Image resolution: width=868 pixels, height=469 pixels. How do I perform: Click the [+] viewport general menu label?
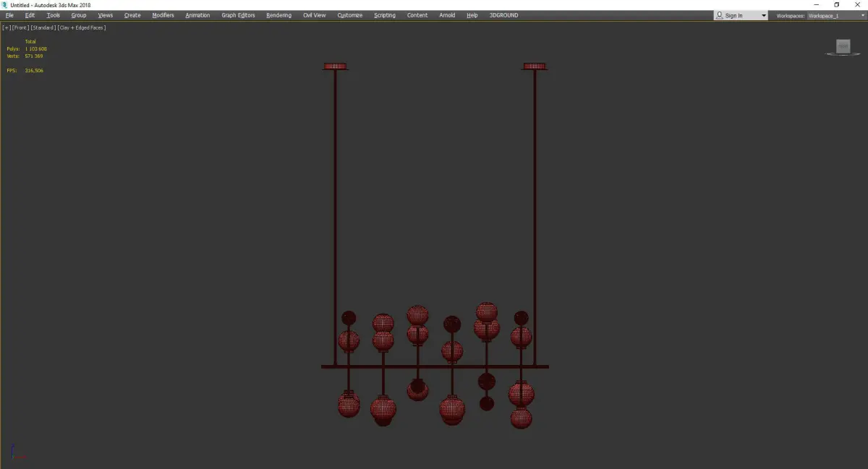[7, 27]
